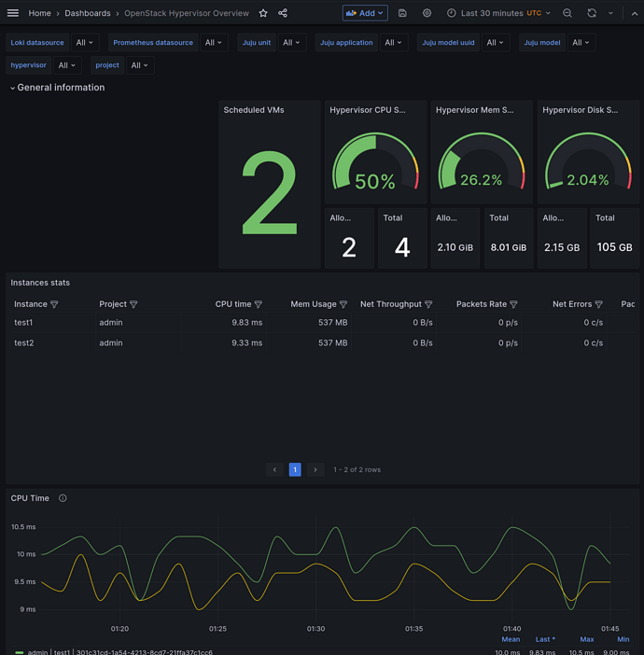The height and width of the screenshot is (655, 644).
Task: Open Loki datasource All dropdown
Action: click(x=84, y=43)
